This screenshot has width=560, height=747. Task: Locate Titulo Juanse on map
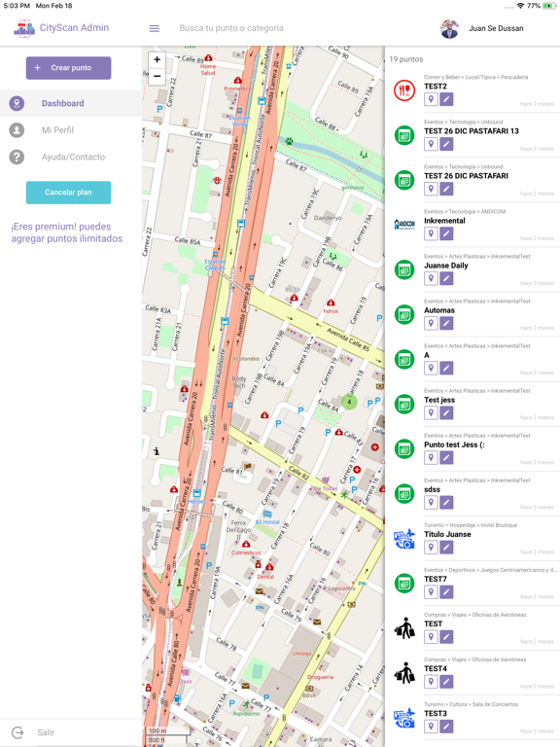pos(431,547)
